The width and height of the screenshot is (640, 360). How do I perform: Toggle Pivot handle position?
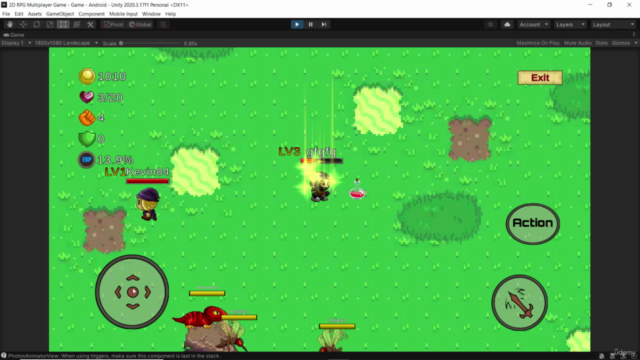(x=113, y=24)
